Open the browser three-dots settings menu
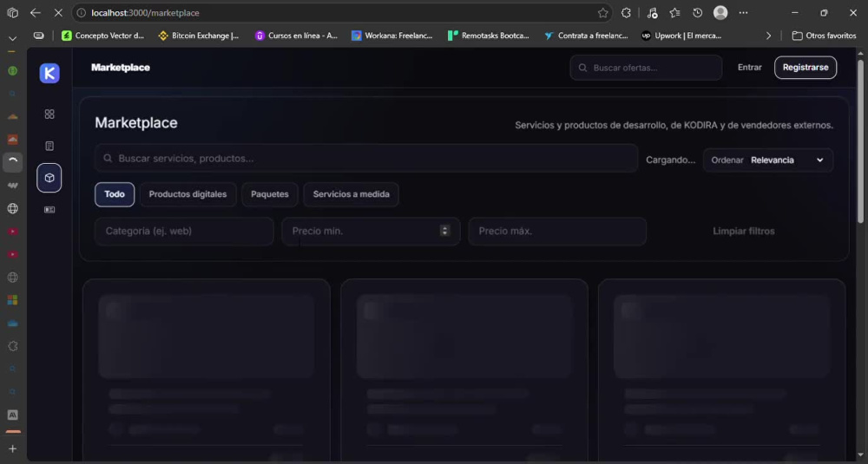 [744, 13]
